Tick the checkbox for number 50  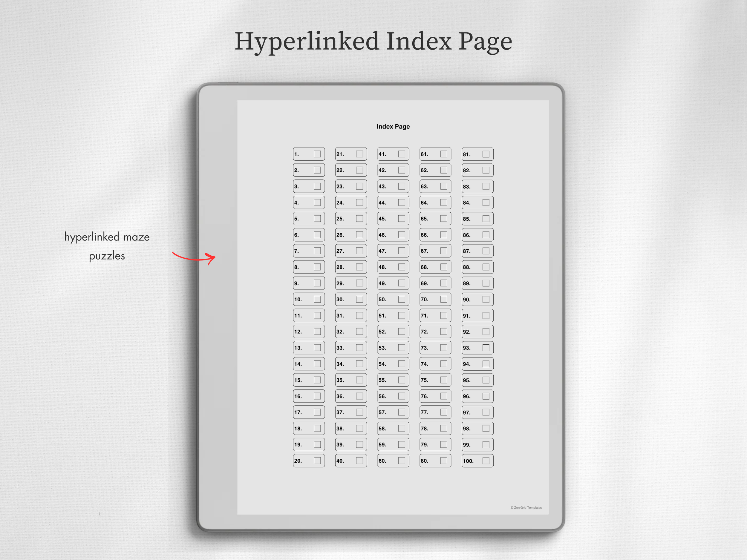[402, 299]
